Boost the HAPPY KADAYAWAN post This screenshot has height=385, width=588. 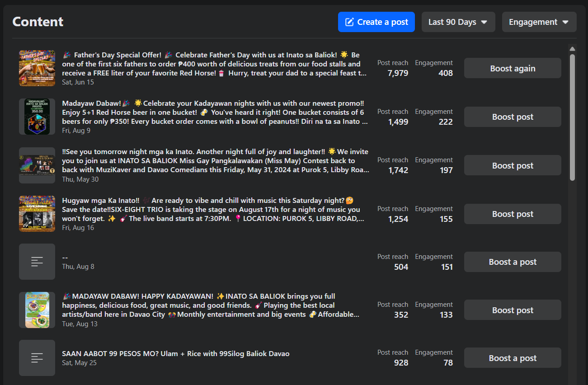tap(513, 310)
